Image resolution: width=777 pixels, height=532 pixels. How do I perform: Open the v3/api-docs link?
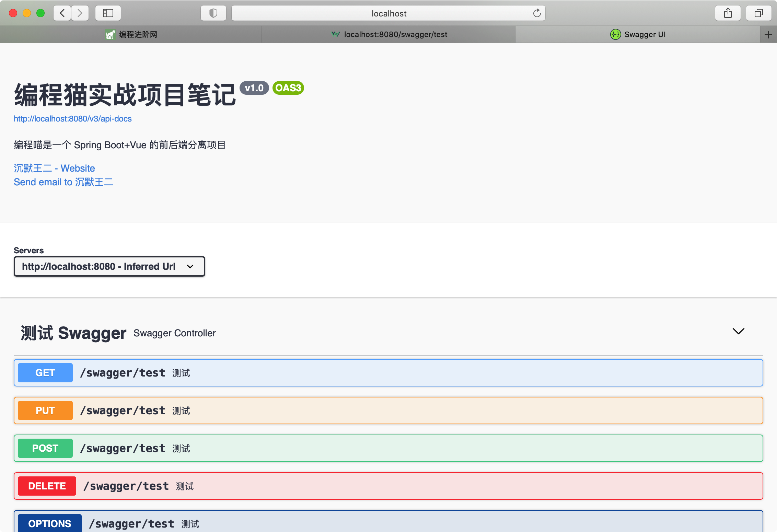(73, 119)
